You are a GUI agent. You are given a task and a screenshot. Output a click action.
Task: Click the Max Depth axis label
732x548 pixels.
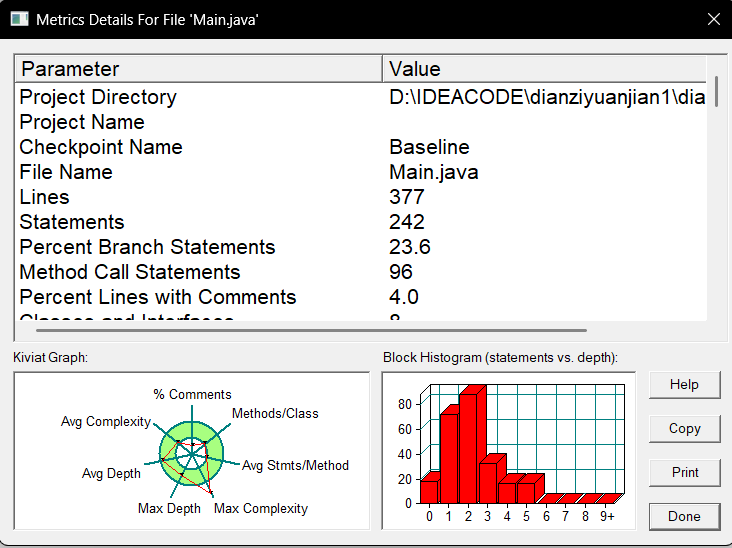coord(169,508)
